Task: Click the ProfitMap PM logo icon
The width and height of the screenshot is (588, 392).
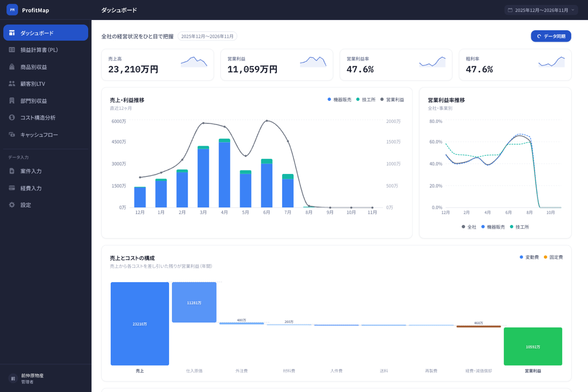Action: click(12, 10)
